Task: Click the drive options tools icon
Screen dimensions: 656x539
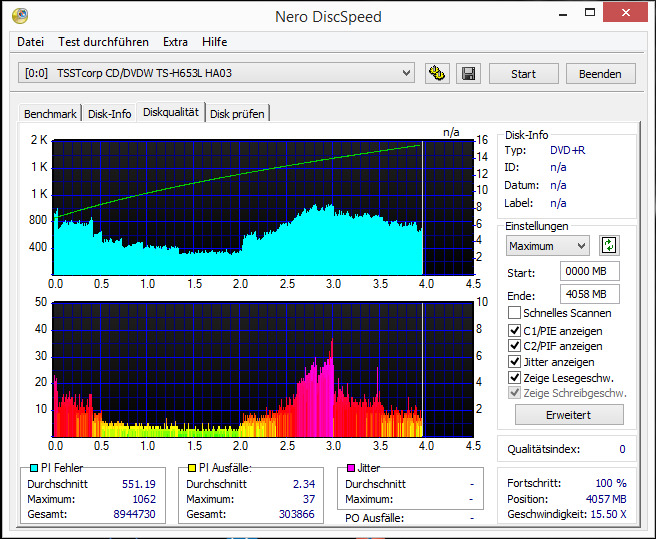Action: pyautogui.click(x=437, y=74)
